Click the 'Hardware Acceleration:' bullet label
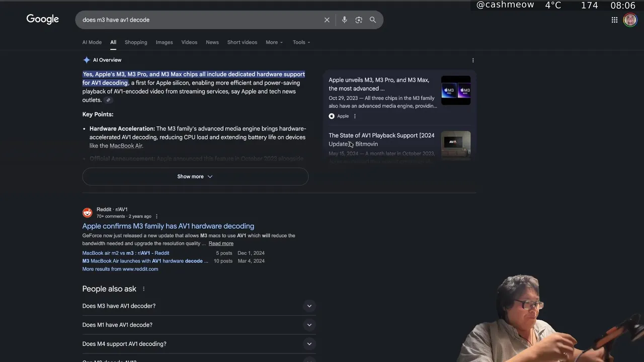644x362 pixels. pyautogui.click(x=122, y=129)
